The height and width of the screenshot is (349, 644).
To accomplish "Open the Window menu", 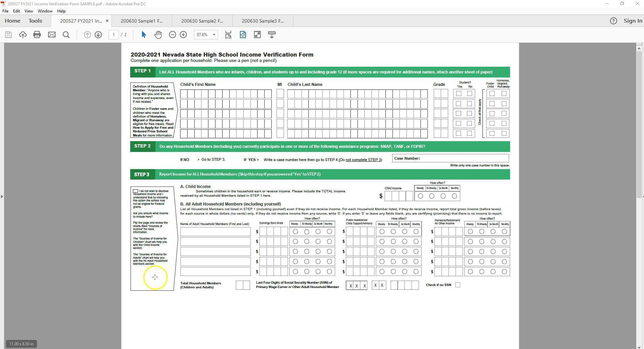I will coord(45,11).
